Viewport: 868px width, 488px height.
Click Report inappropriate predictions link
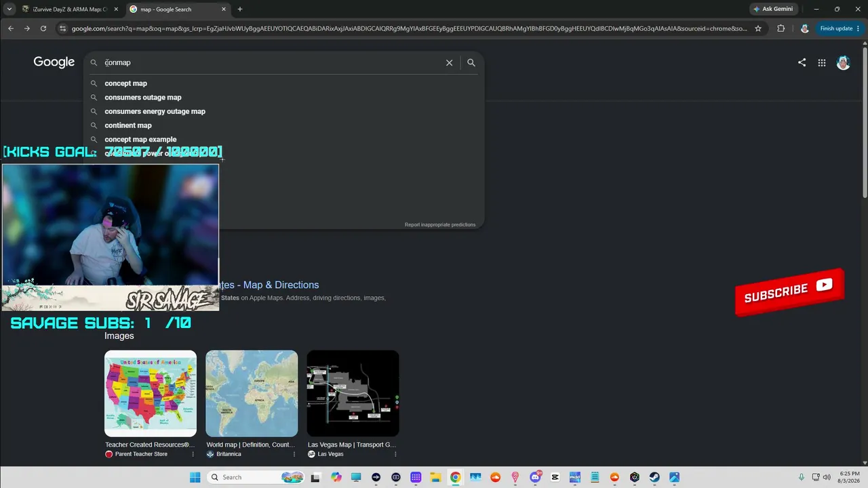pos(440,224)
